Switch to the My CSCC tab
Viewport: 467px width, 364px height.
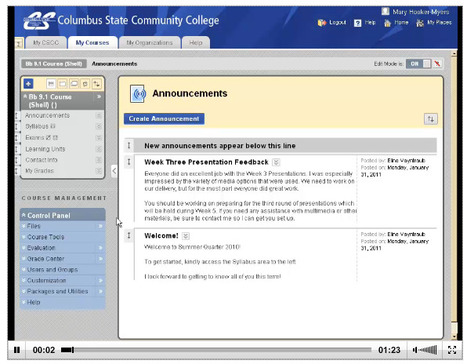(x=46, y=43)
